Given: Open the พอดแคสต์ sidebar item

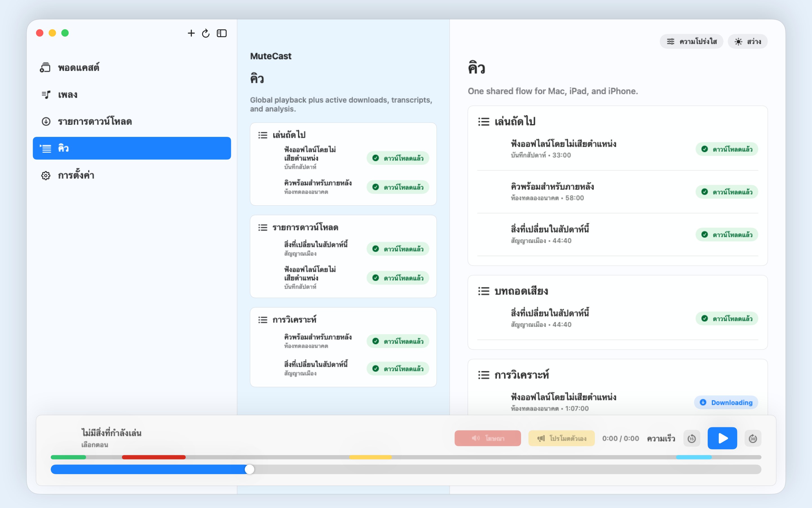Looking at the screenshot, I should coord(132,67).
